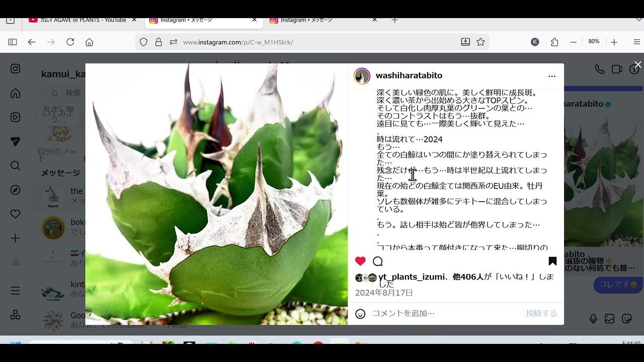Open emoji picker in comment box
Screen dimensions: 644x362
[360, 314]
